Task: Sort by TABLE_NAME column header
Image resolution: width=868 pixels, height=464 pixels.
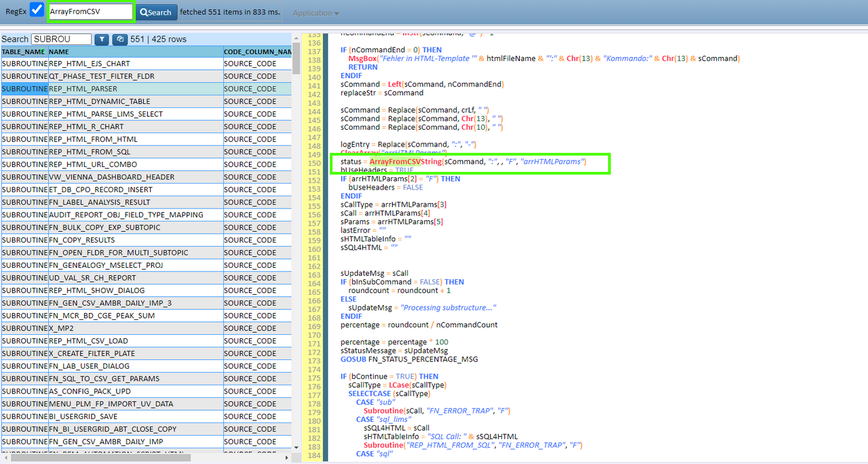Action: pos(24,52)
